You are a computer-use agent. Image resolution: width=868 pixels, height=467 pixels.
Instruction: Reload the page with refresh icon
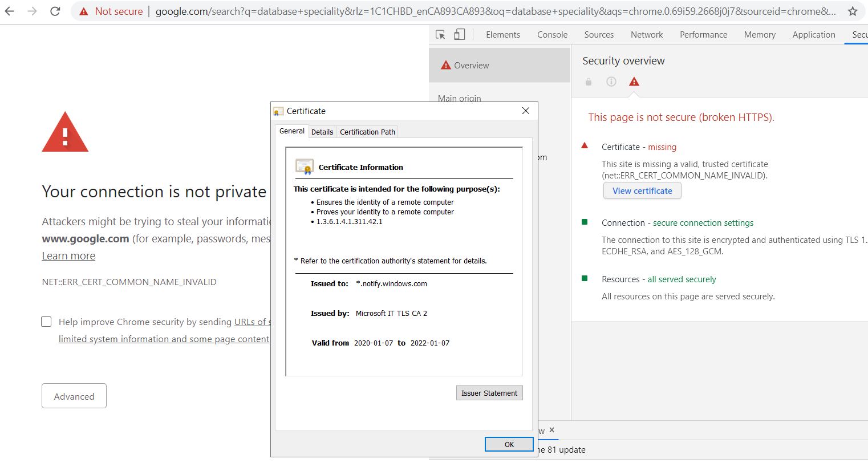click(55, 11)
